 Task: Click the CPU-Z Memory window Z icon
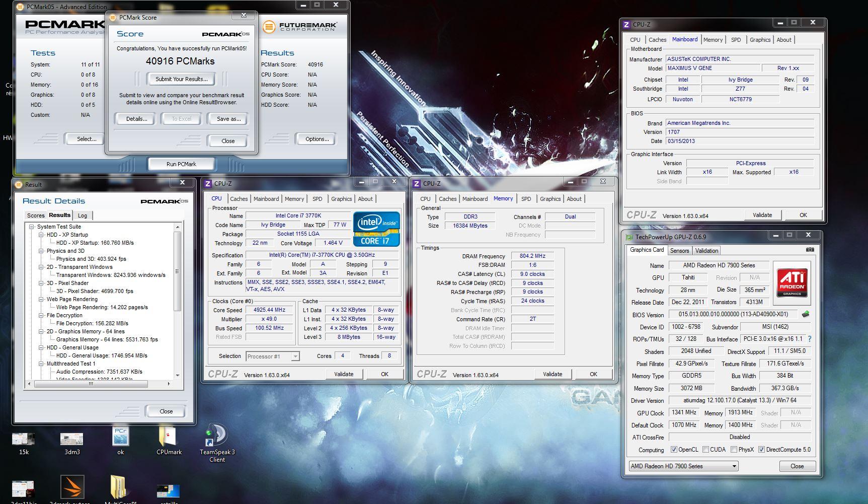tap(417, 184)
